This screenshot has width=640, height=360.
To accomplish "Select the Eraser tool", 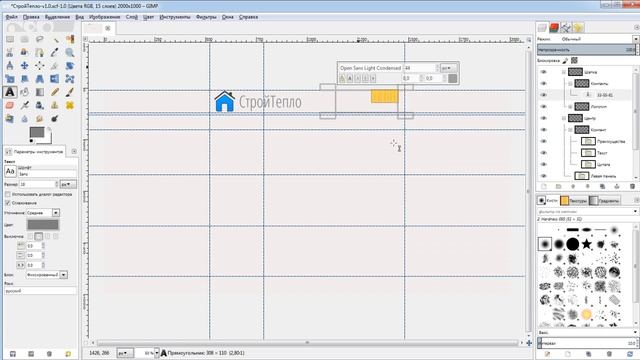I will (10, 105).
